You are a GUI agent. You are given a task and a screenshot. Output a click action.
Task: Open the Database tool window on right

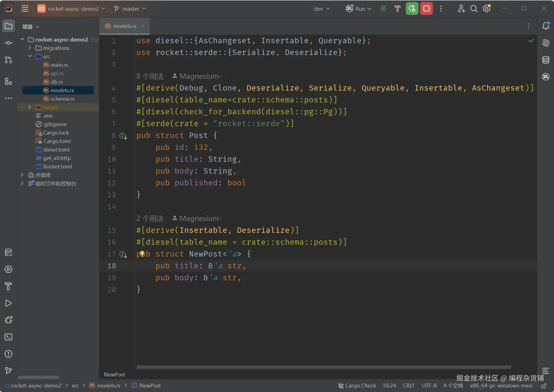(x=546, y=60)
